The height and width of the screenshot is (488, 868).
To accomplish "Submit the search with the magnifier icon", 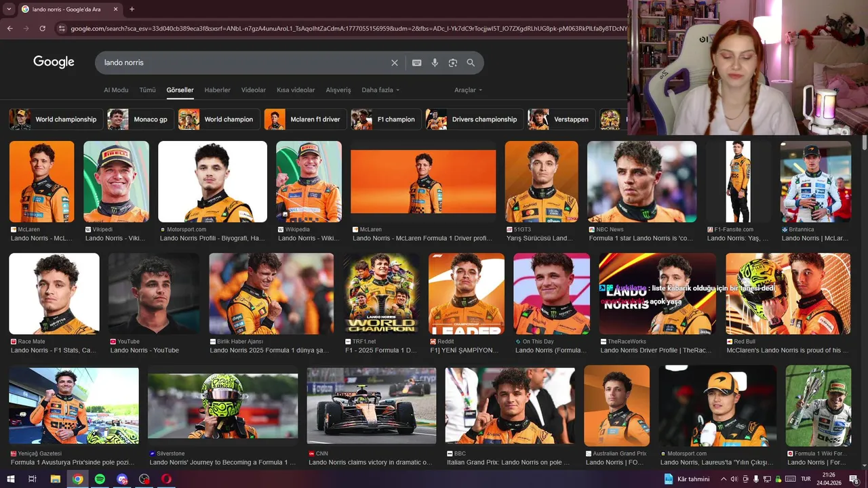I will (471, 62).
